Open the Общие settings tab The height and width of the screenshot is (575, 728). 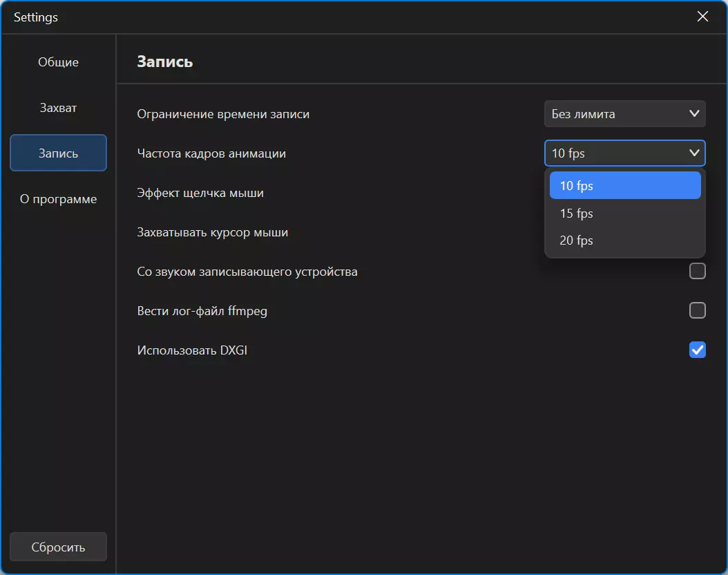point(58,62)
